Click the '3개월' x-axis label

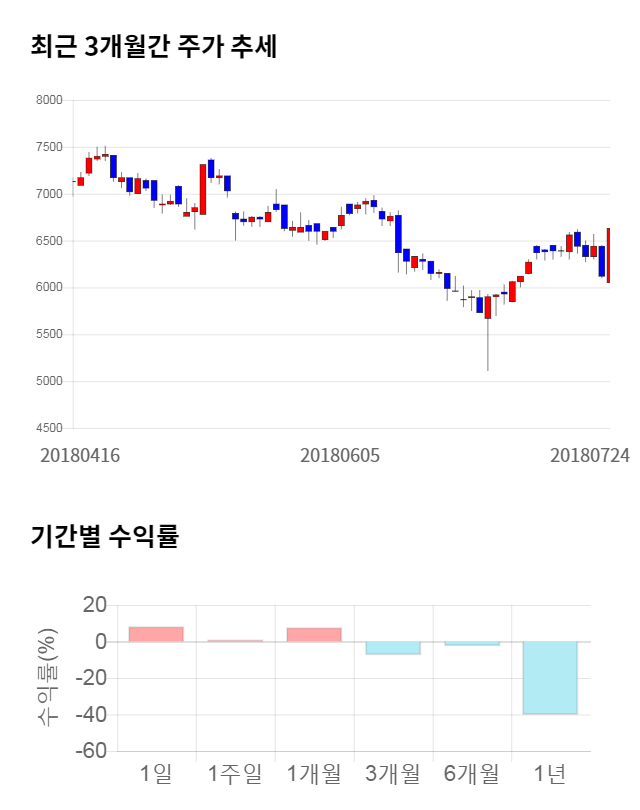(x=393, y=773)
